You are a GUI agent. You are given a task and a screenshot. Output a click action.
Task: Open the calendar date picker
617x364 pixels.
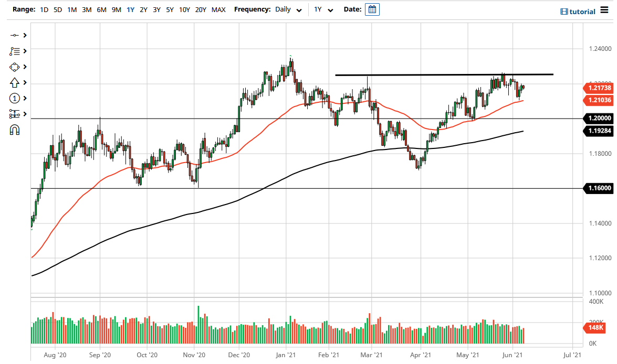pos(372,9)
